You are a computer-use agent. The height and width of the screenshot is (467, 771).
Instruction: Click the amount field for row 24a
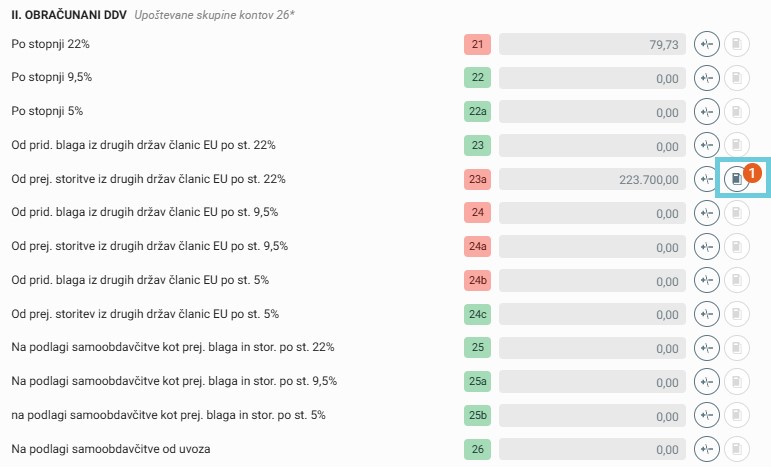coord(592,247)
